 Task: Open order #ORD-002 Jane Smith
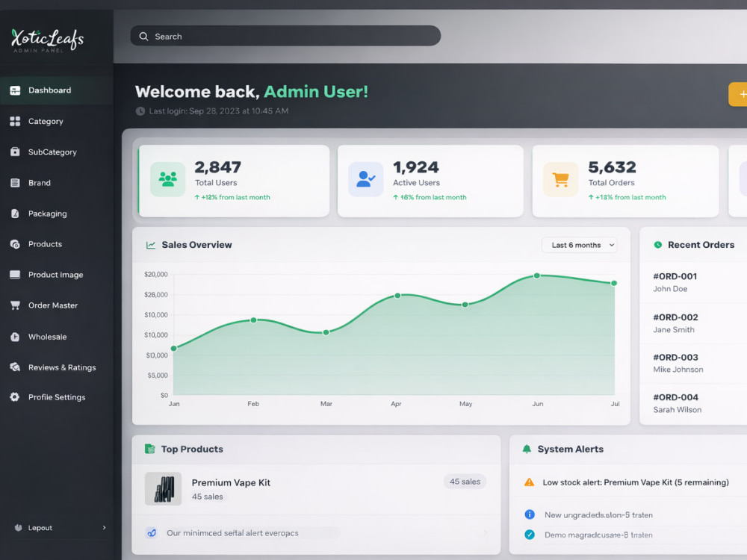[x=693, y=323]
